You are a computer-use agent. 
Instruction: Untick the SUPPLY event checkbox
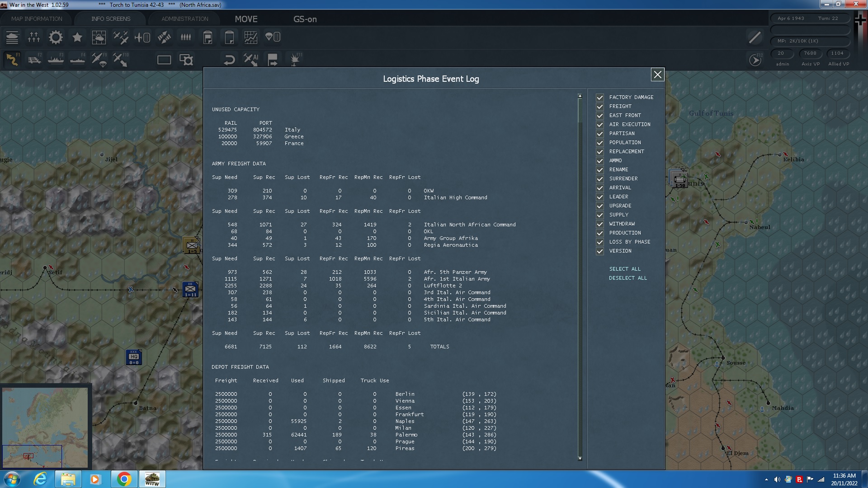[x=600, y=215]
